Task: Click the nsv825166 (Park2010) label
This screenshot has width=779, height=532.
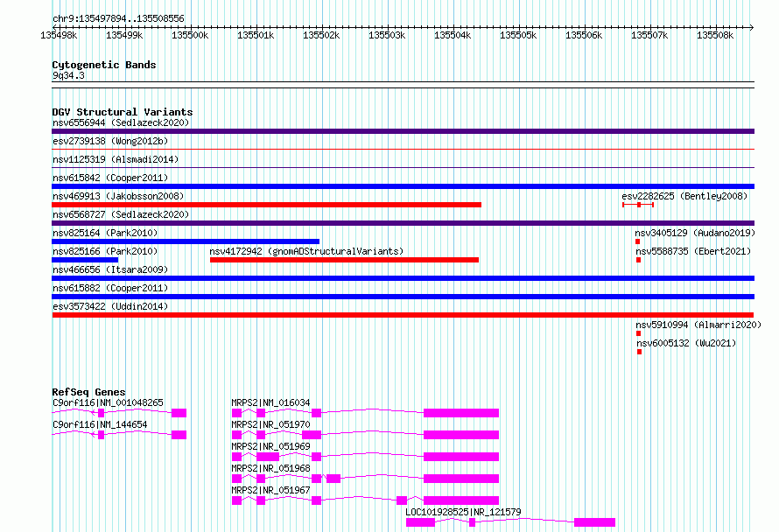Action: point(105,251)
